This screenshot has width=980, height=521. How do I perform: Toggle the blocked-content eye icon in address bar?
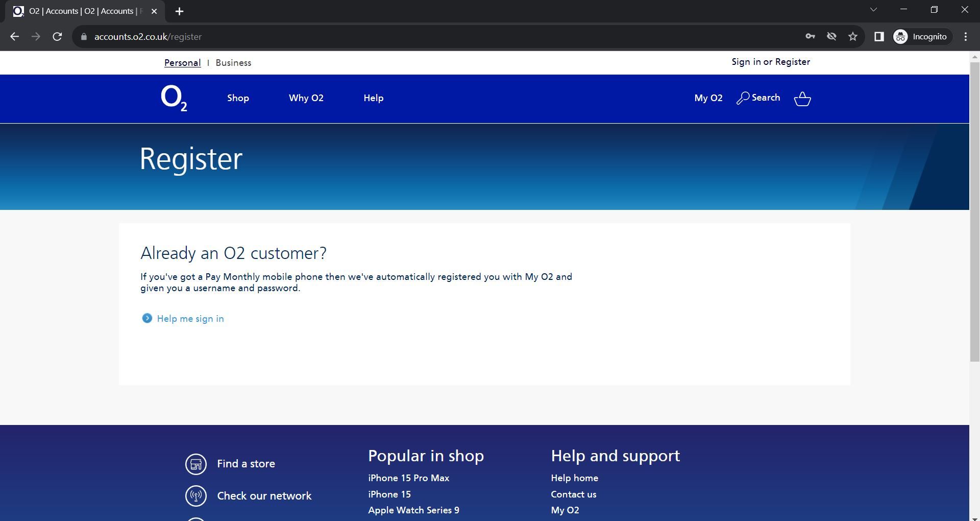832,36
